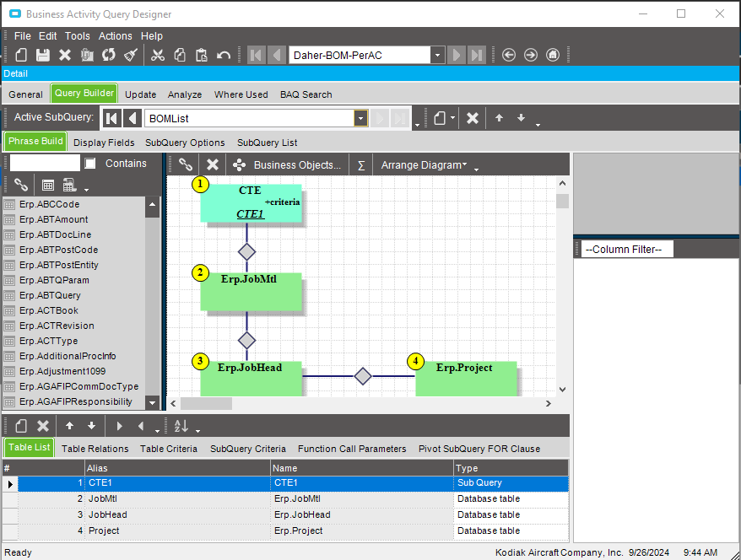Click the link icon in the diagram toolbar
This screenshot has width=741, height=560.
(x=186, y=164)
